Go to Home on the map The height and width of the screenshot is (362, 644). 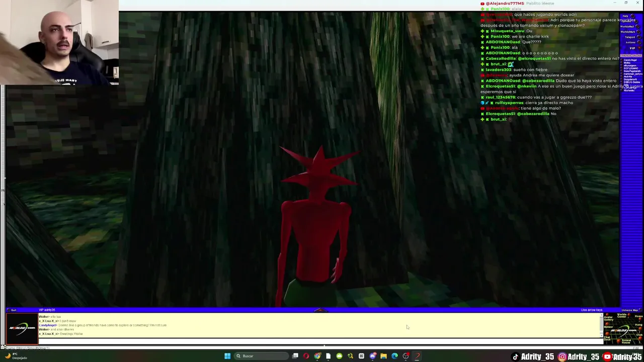(x=640, y=319)
